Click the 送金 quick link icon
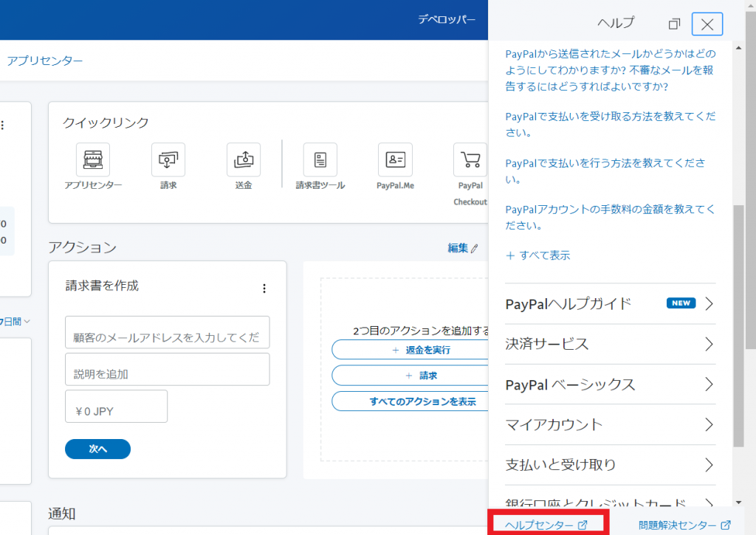Image resolution: width=756 pixels, height=535 pixels. pos(244,159)
